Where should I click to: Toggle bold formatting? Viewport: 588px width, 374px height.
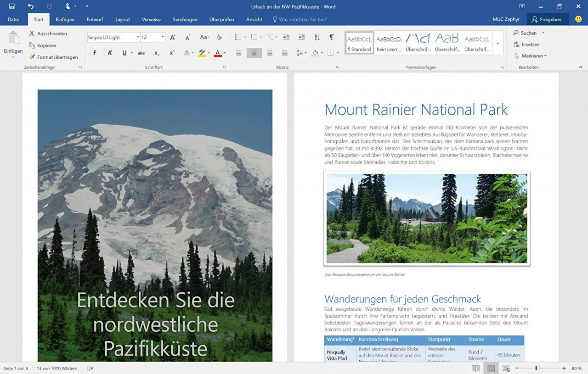pos(95,53)
